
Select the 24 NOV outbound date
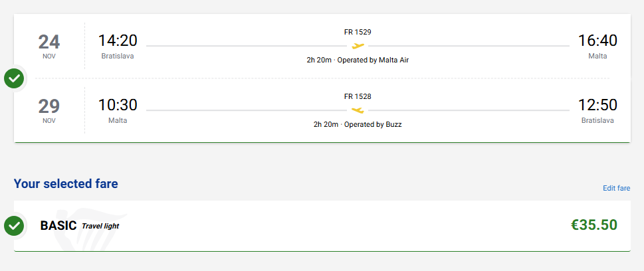point(49,45)
